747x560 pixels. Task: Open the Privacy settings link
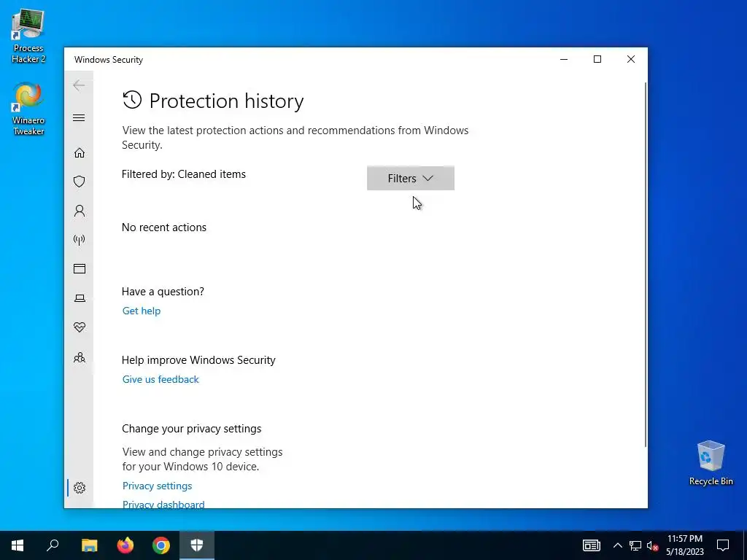coord(158,486)
